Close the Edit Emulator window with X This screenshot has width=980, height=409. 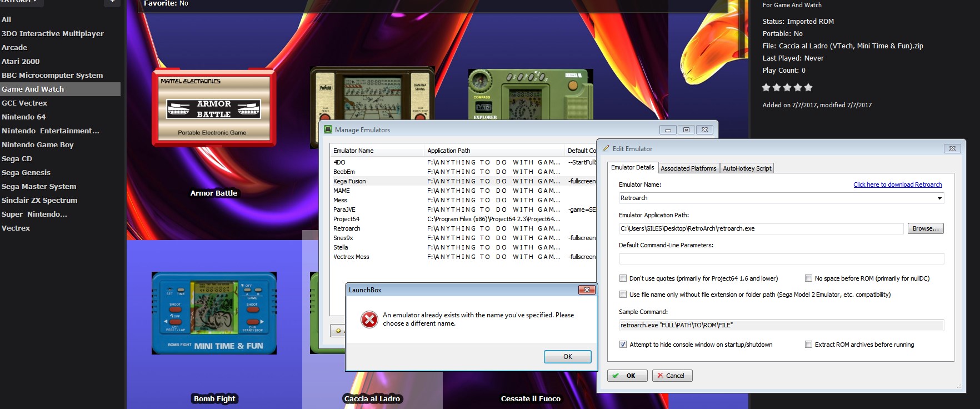click(x=952, y=148)
